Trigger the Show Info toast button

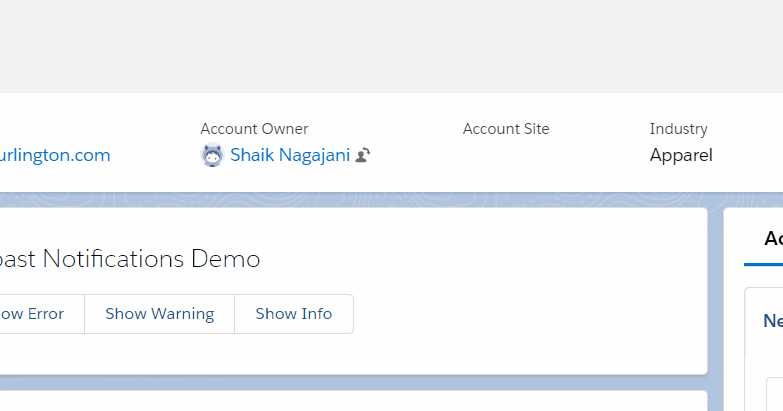click(x=293, y=314)
